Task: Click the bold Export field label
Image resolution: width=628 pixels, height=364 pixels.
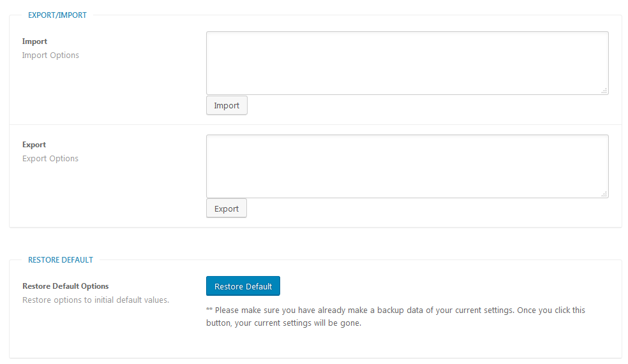Action: pyautogui.click(x=34, y=145)
